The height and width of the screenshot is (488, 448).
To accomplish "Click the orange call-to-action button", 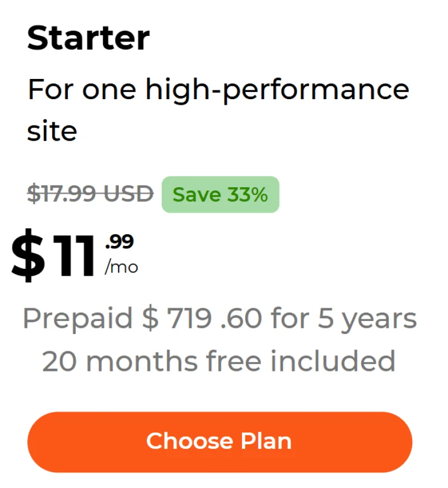I will tap(220, 441).
